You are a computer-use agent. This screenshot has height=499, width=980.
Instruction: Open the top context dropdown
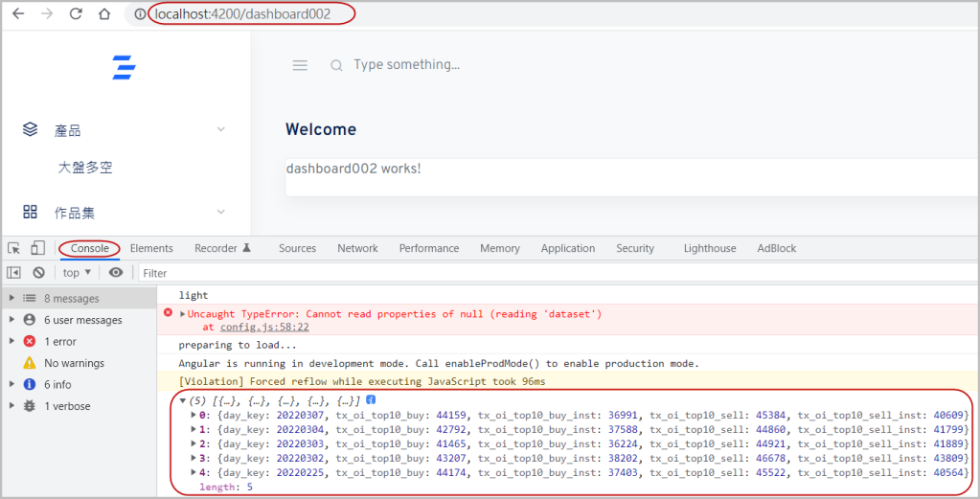point(78,273)
